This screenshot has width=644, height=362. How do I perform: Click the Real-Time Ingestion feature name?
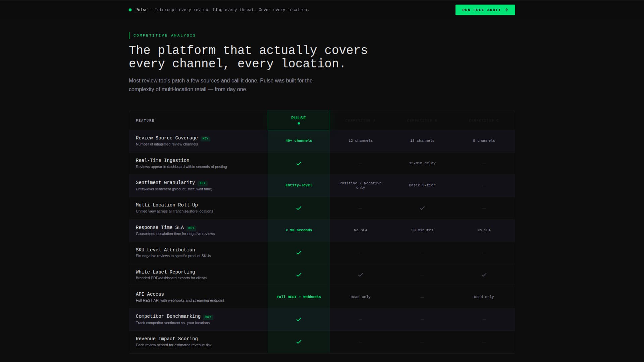[x=162, y=161]
